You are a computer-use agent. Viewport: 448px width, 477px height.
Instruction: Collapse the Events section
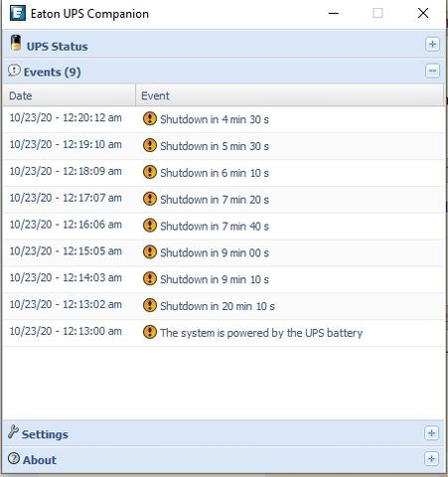[x=432, y=71]
